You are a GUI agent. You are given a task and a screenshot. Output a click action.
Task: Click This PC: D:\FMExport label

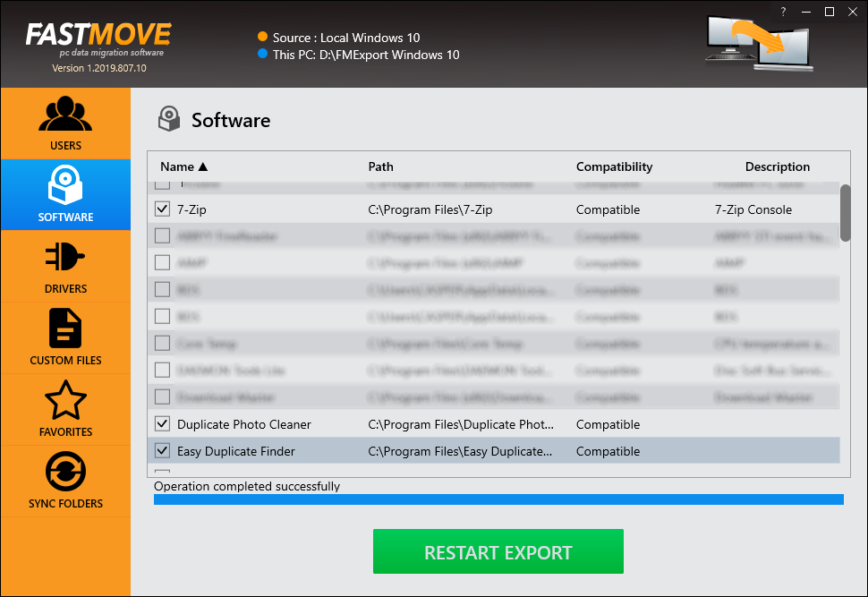point(366,55)
